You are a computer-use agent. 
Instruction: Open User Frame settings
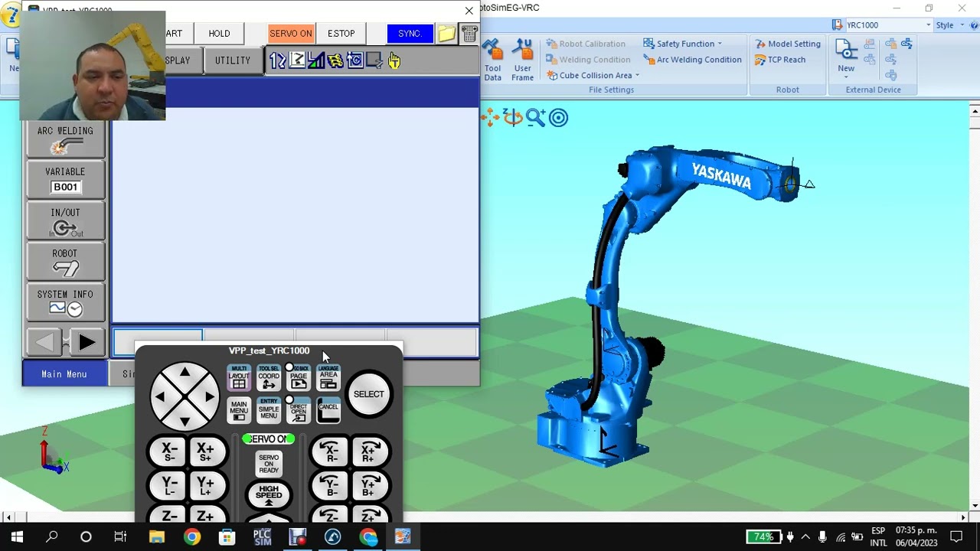[522, 60]
